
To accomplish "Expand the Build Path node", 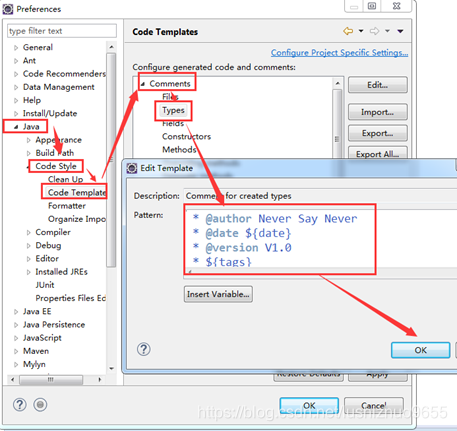I will point(29,153).
